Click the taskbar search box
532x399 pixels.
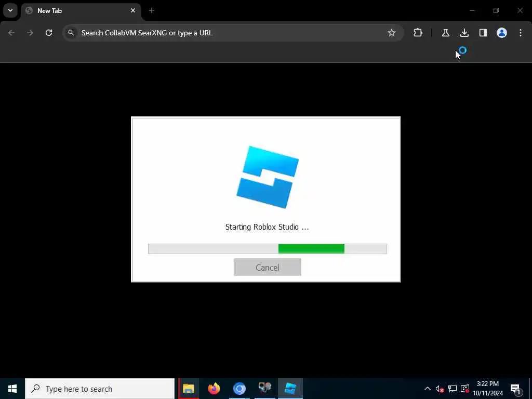pos(100,389)
